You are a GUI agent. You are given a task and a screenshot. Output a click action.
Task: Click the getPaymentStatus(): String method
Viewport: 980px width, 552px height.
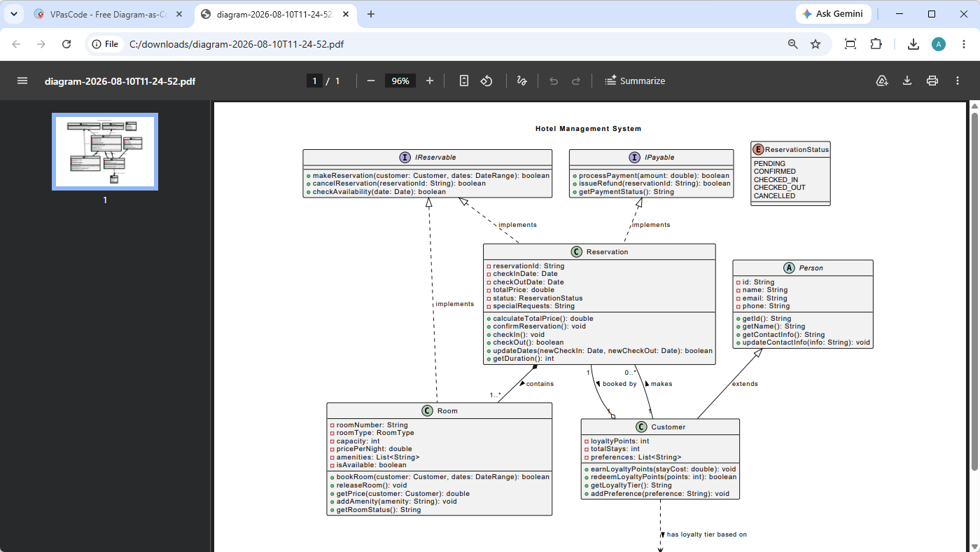click(626, 192)
